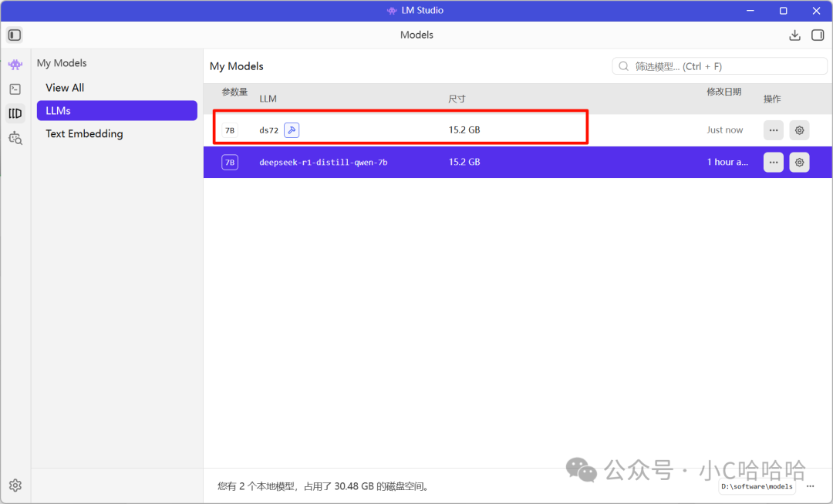The image size is (833, 504).
Task: Click the 7B badge in ds72 row
Action: tap(230, 130)
